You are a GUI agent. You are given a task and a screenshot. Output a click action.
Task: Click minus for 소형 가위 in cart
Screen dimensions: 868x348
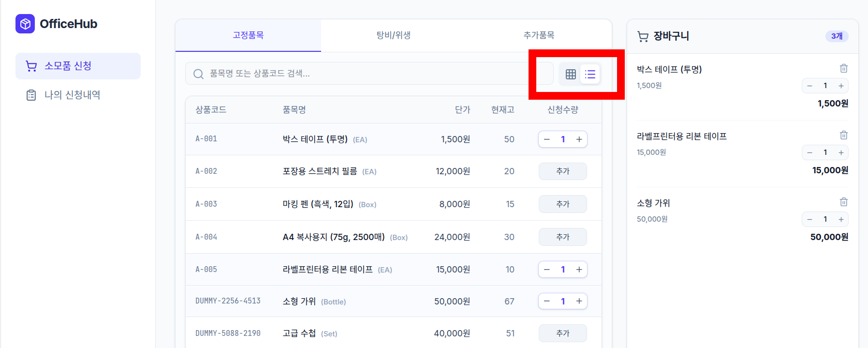pyautogui.click(x=809, y=219)
